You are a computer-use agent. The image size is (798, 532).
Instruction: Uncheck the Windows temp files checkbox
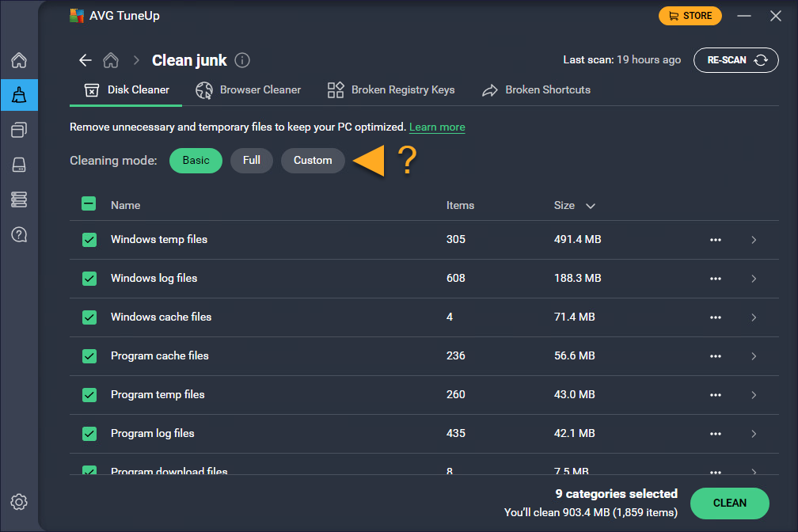[x=89, y=240]
